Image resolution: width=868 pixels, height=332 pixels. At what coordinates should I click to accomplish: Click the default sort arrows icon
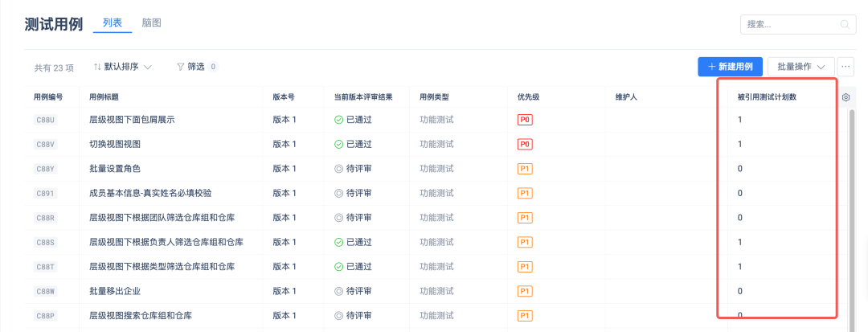(x=97, y=67)
